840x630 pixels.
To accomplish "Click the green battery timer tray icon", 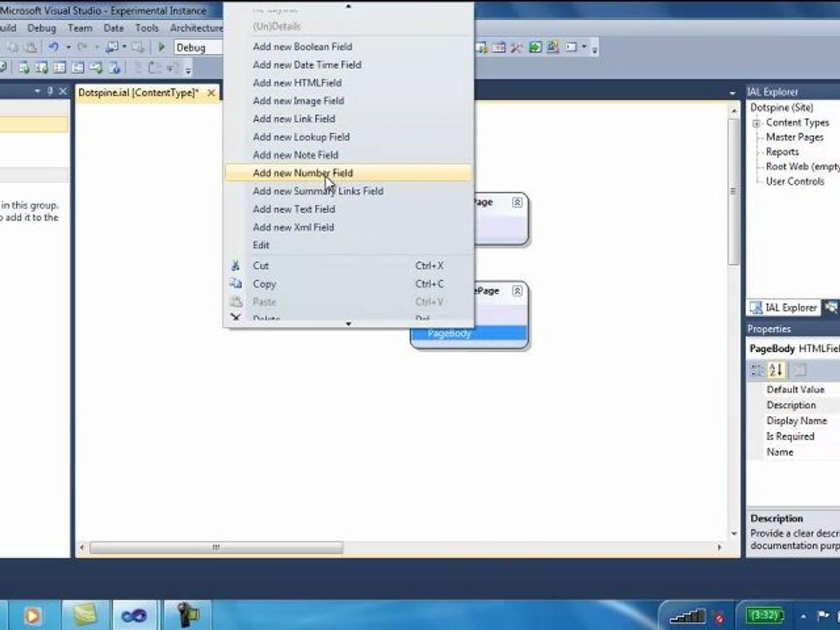I will tap(765, 615).
